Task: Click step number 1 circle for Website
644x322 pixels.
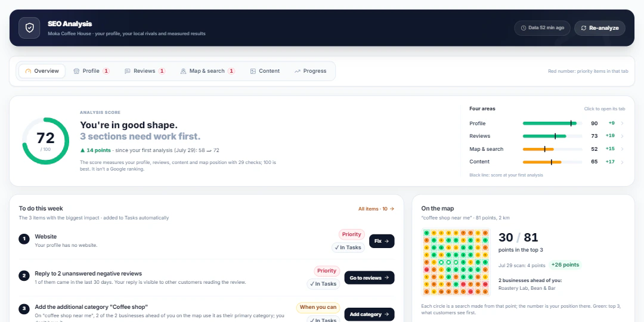Action: pos(24,239)
